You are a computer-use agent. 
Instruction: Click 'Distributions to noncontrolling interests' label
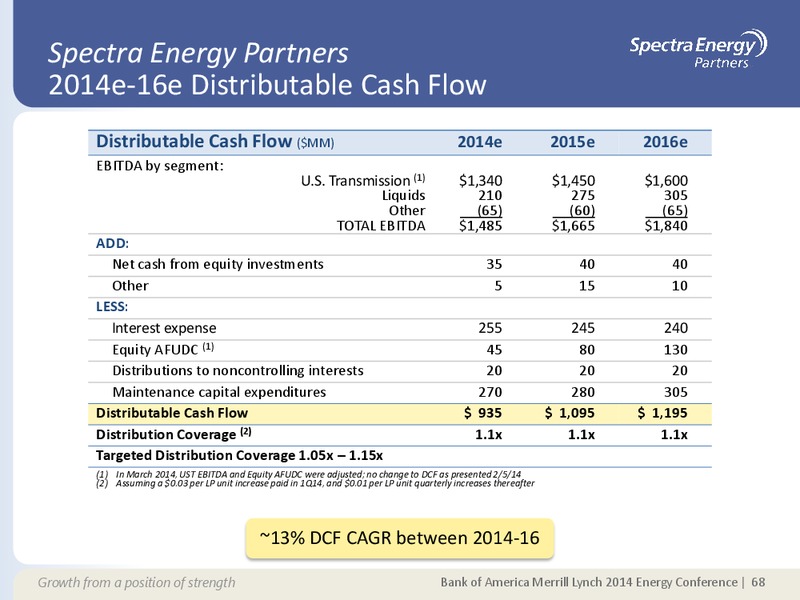(x=238, y=370)
